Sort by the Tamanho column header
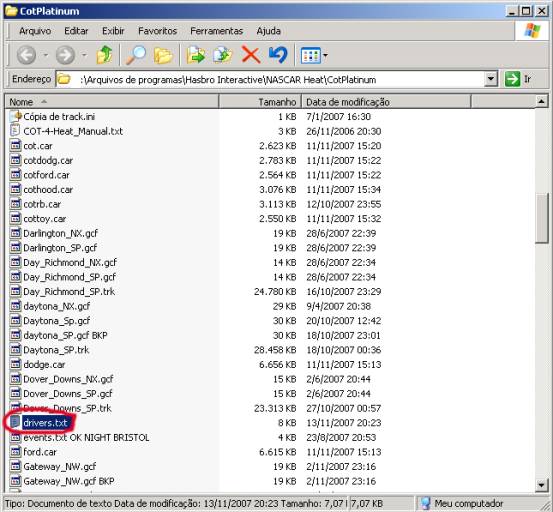Viewport: 553px width, 512px height. (x=260, y=102)
